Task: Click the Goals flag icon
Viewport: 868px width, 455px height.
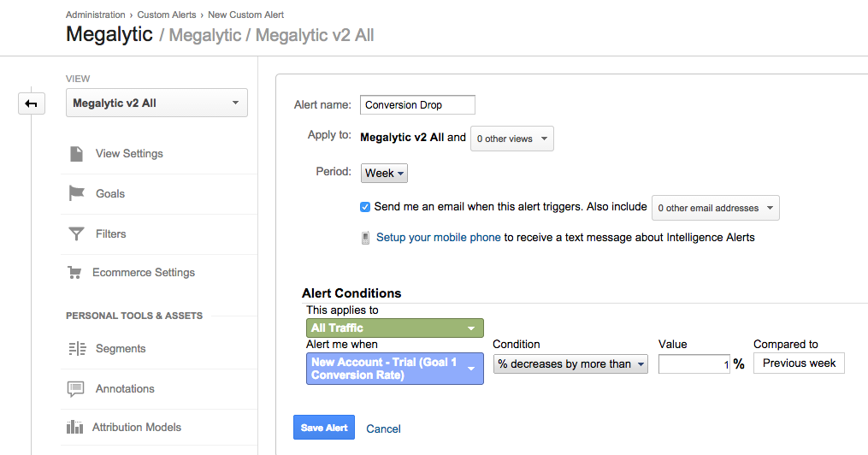Action: (x=77, y=193)
